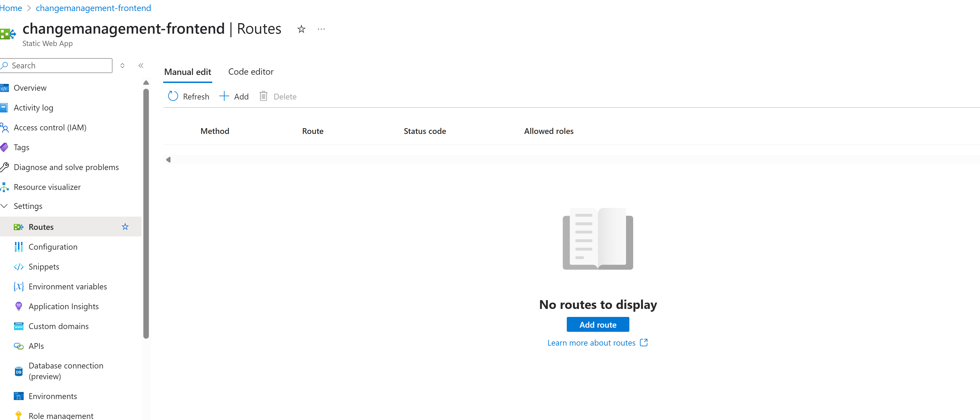Click the Delete trash icon
Screen dimensions: 980x420
(x=263, y=96)
